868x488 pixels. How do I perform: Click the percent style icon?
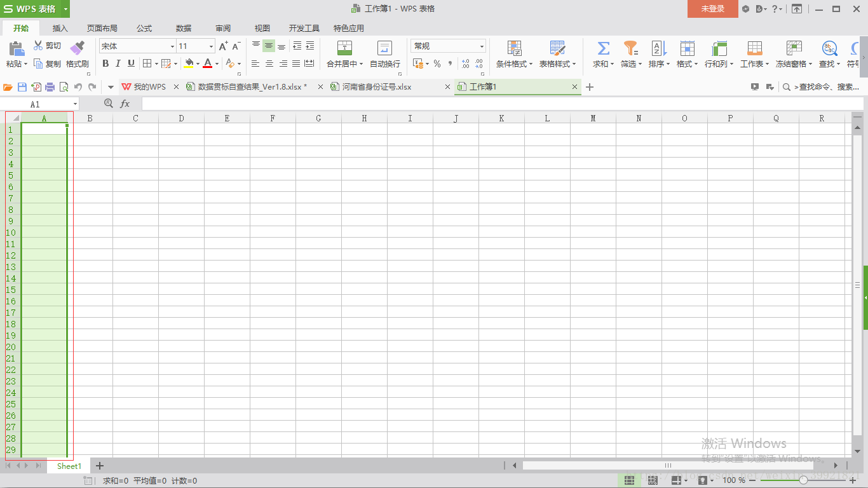(x=437, y=64)
